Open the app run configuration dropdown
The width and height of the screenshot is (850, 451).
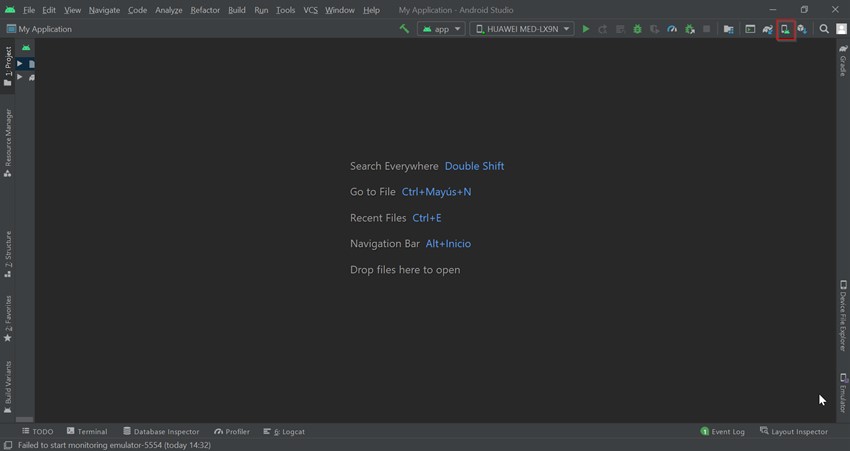coord(441,29)
